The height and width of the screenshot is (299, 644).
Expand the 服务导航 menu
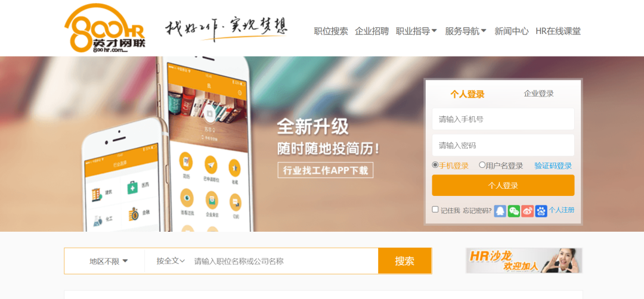point(465,31)
